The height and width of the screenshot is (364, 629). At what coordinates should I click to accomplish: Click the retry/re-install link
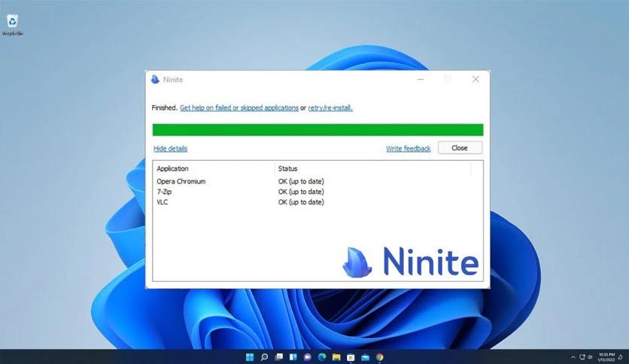pos(330,108)
